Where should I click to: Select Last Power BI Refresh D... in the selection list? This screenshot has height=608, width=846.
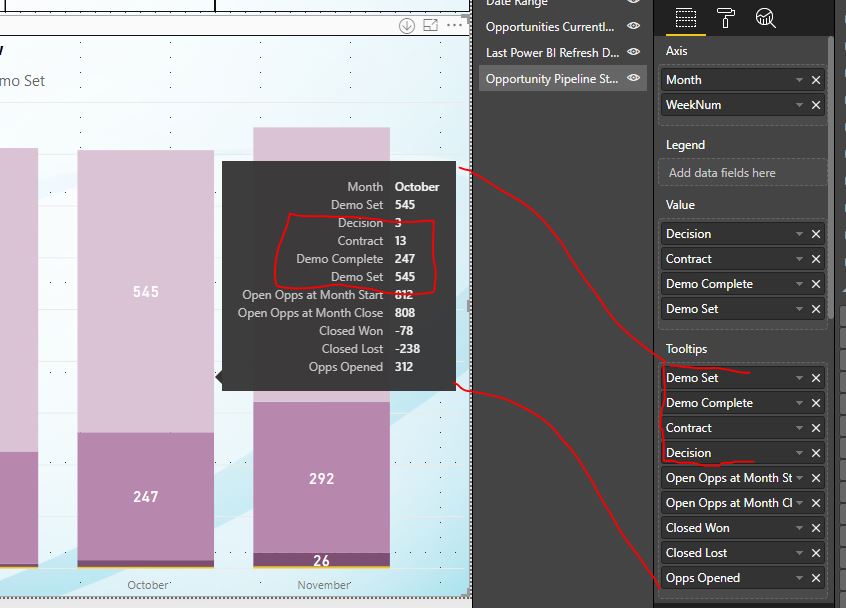[552, 53]
